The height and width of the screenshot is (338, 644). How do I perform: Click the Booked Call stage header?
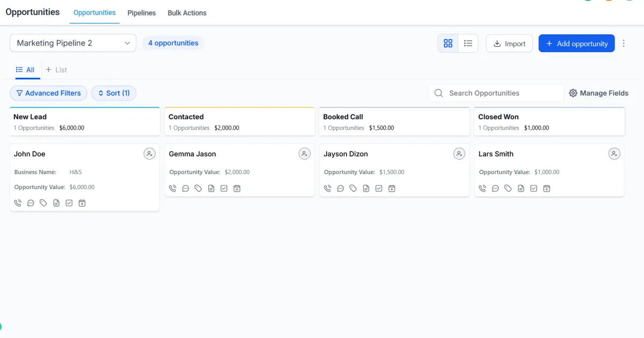[x=394, y=121]
